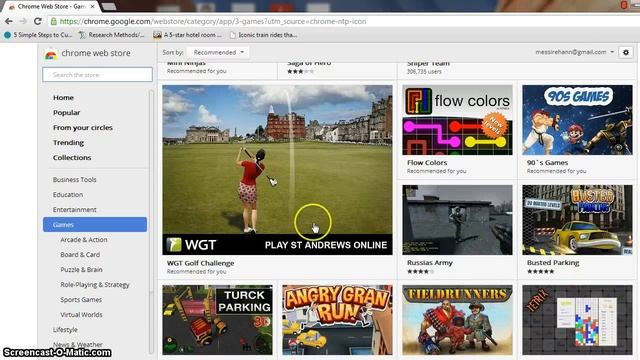
Task: Open the 'Iconic train rides tha...' bookmark
Action: 263,35
